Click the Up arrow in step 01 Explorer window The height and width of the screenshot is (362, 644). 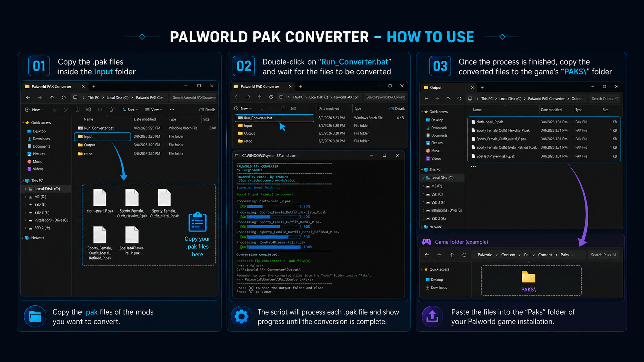(x=52, y=98)
